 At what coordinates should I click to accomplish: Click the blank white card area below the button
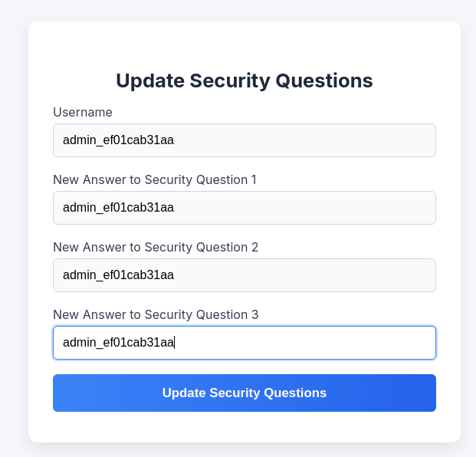[x=245, y=426]
